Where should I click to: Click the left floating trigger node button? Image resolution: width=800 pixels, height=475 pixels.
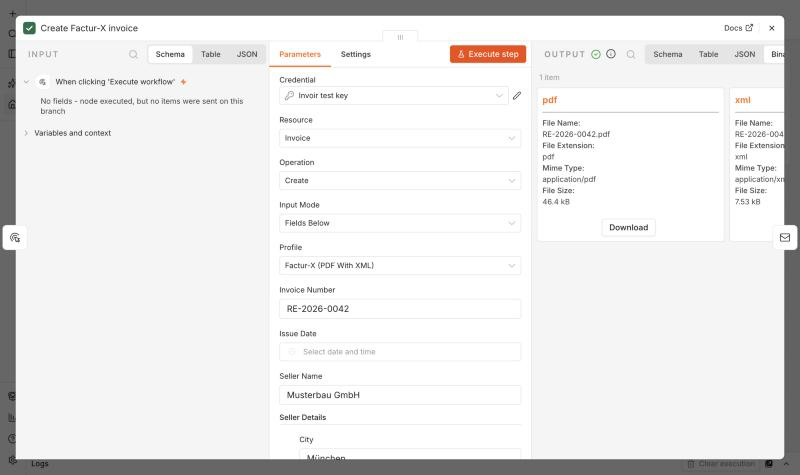coord(15,238)
